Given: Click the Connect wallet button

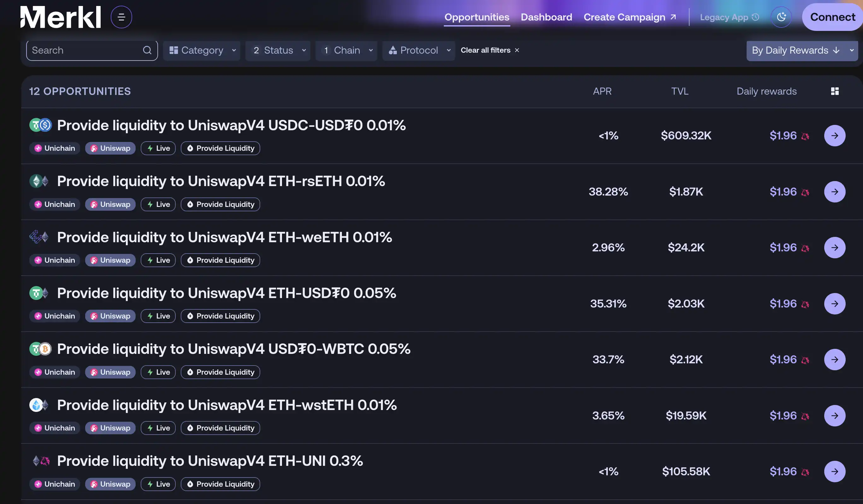Looking at the screenshot, I should [x=832, y=17].
